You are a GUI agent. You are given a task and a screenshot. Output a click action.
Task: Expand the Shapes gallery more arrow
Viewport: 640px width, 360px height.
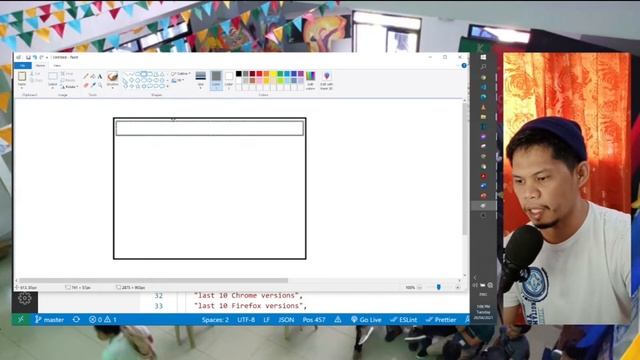(x=167, y=87)
